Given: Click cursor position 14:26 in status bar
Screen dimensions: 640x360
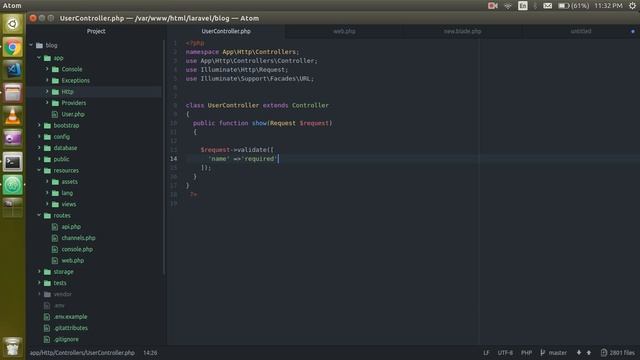Looking at the screenshot, I should coord(150,353).
